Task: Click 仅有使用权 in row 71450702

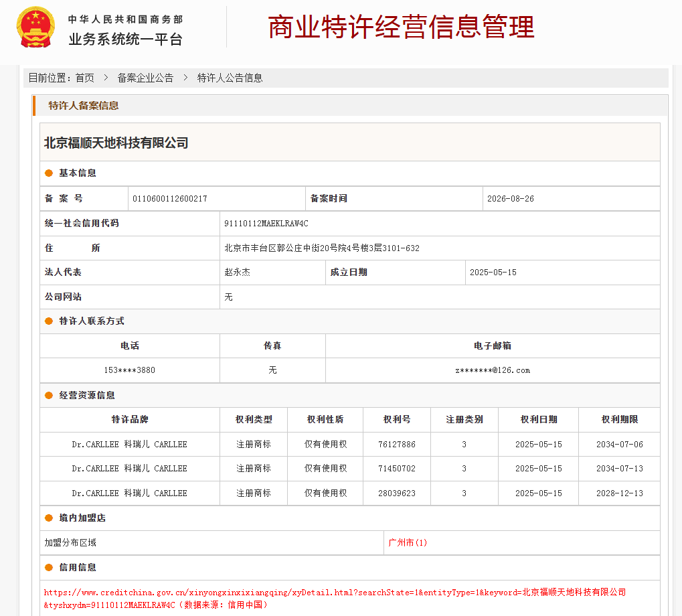Action: click(325, 469)
